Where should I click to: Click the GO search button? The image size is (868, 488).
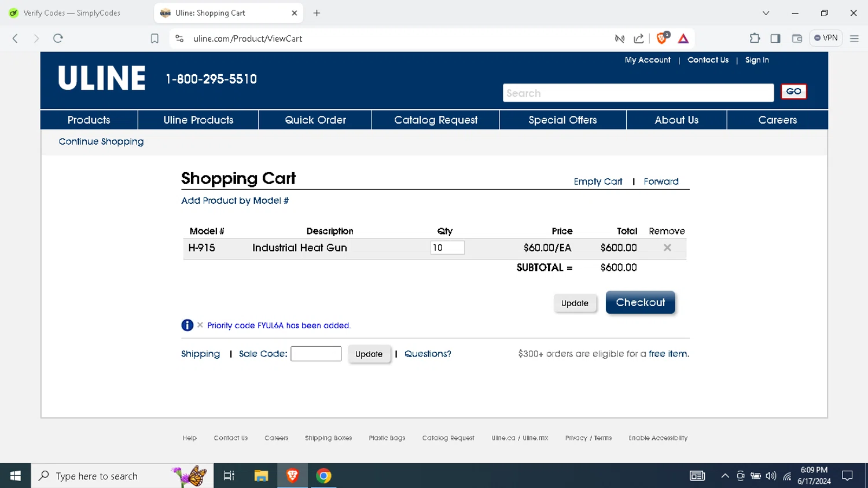[793, 91]
